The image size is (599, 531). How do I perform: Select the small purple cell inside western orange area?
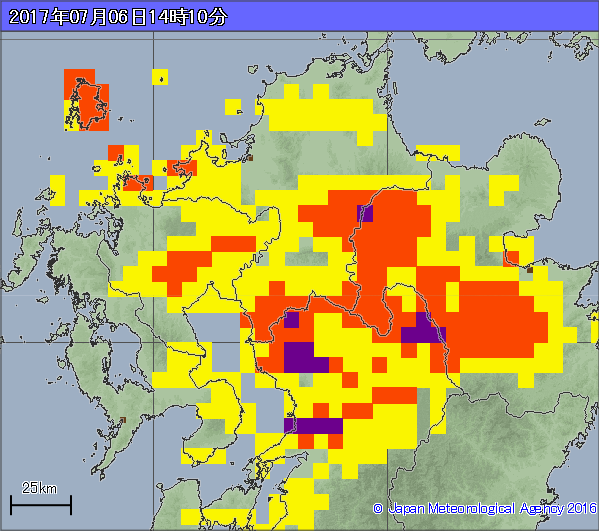(291, 320)
